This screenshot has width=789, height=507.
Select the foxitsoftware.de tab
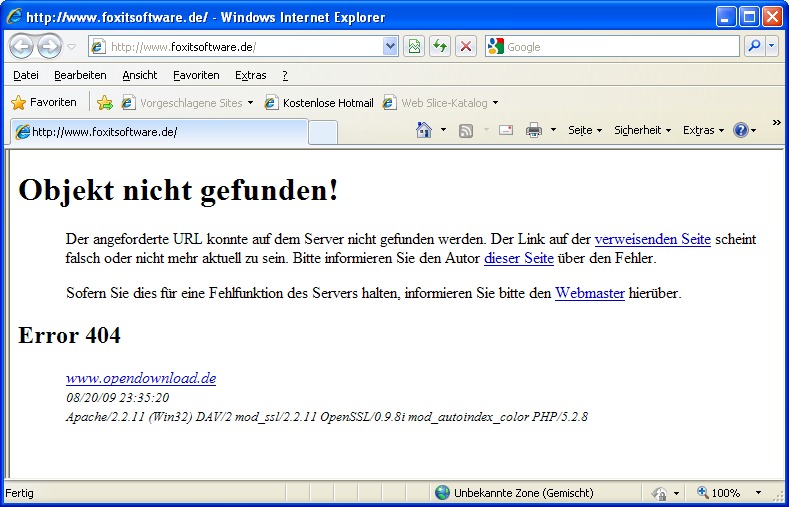[x=160, y=132]
